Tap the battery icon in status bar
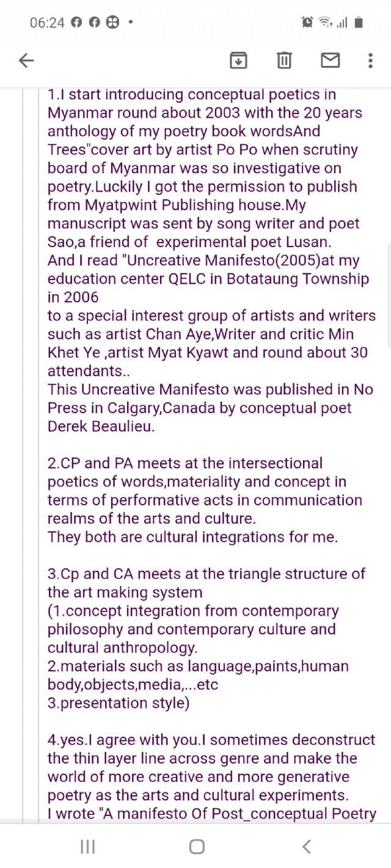The height and width of the screenshot is (868, 391). [359, 23]
